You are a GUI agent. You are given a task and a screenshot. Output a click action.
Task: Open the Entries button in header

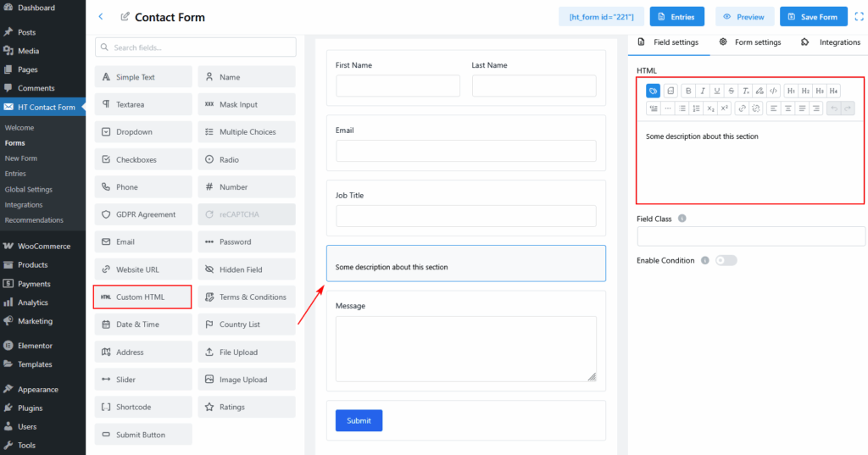676,17
